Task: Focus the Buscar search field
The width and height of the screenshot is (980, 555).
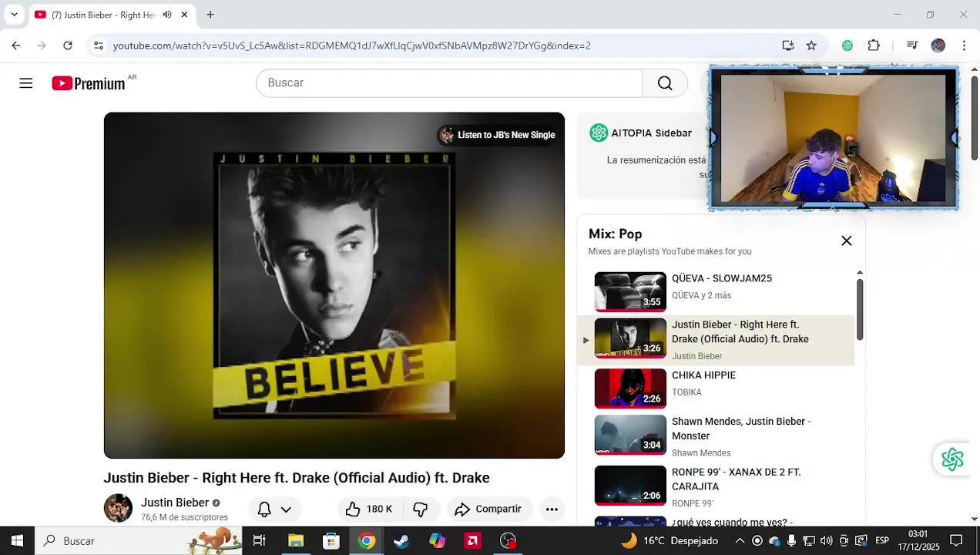Action: (449, 83)
